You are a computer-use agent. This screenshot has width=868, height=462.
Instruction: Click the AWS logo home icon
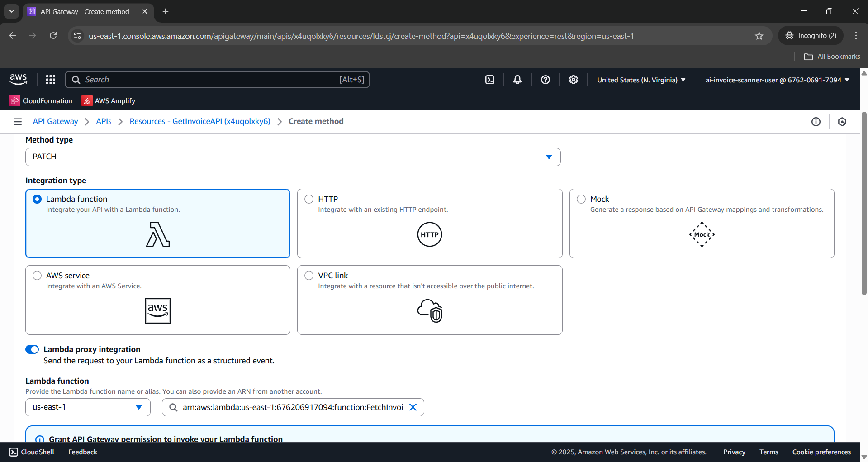pyautogui.click(x=19, y=80)
